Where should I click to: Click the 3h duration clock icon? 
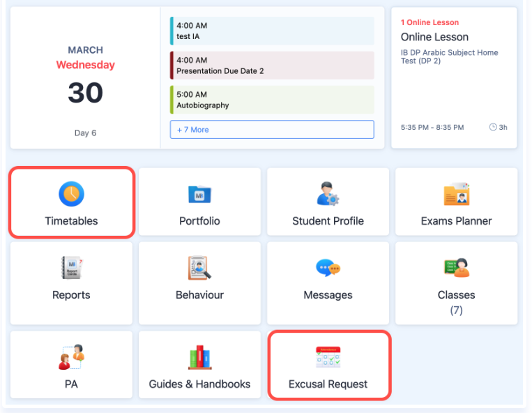(493, 127)
